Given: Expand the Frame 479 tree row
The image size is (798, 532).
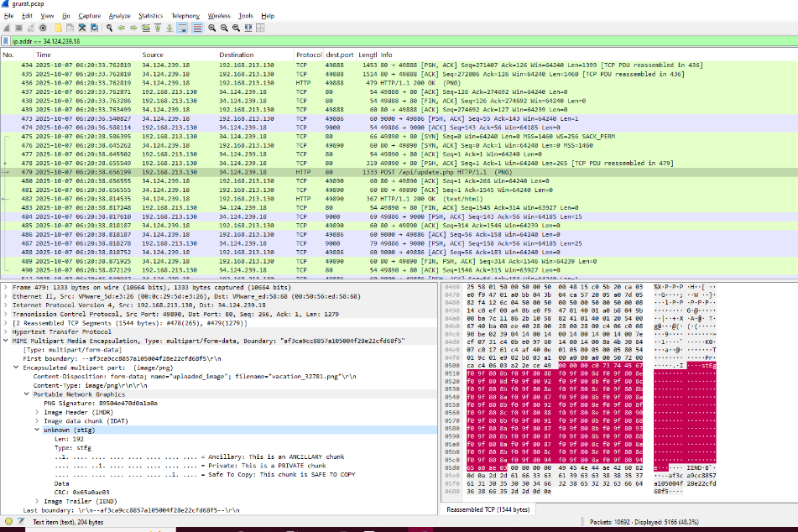Looking at the screenshot, I should pos(6,286).
